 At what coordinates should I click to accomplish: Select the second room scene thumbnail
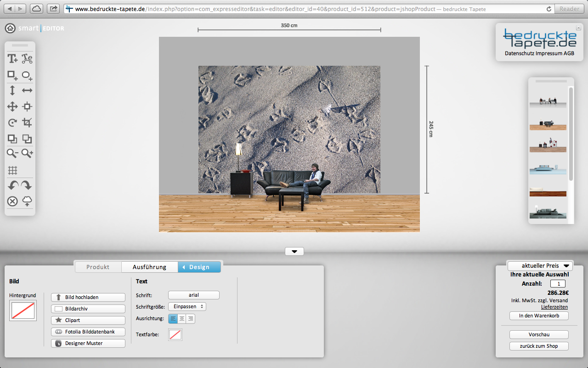coord(548,125)
